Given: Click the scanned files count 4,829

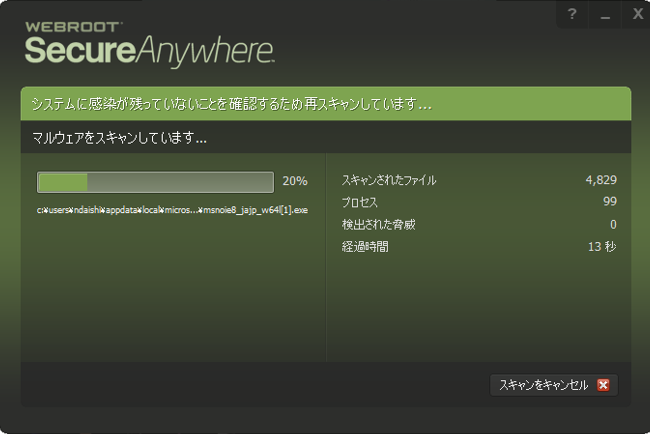Looking at the screenshot, I should (601, 180).
